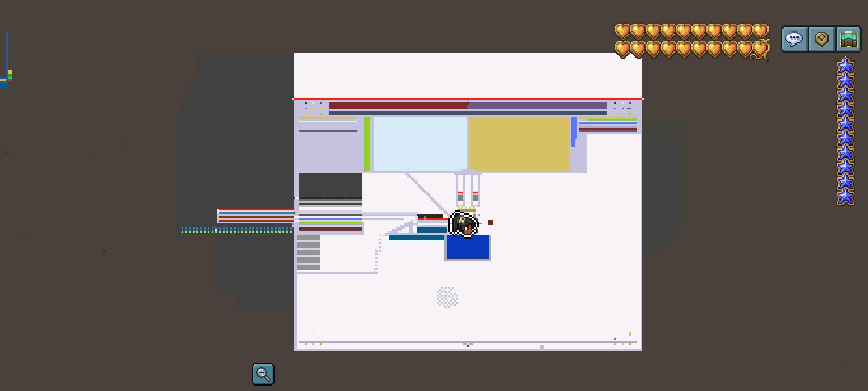Tap the player head marker on map
The width and height of the screenshot is (868, 391).
(464, 224)
